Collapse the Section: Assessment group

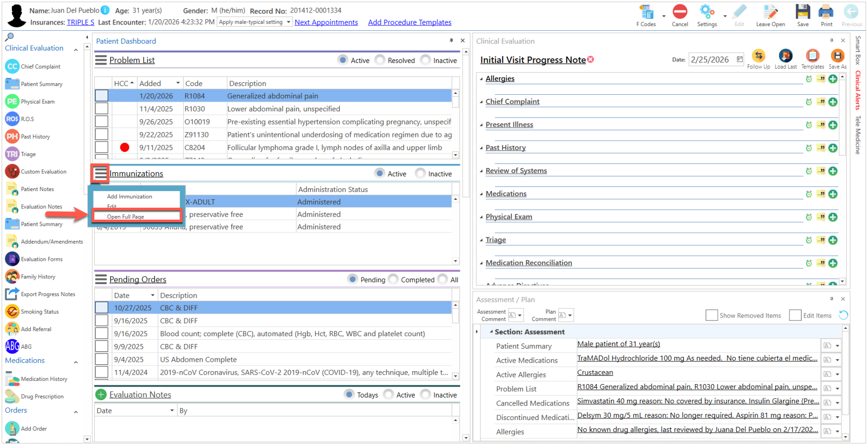coord(491,332)
